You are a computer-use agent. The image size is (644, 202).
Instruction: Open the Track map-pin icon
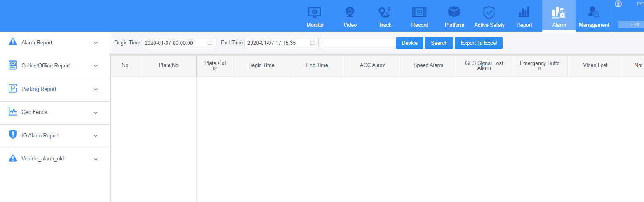point(385,12)
